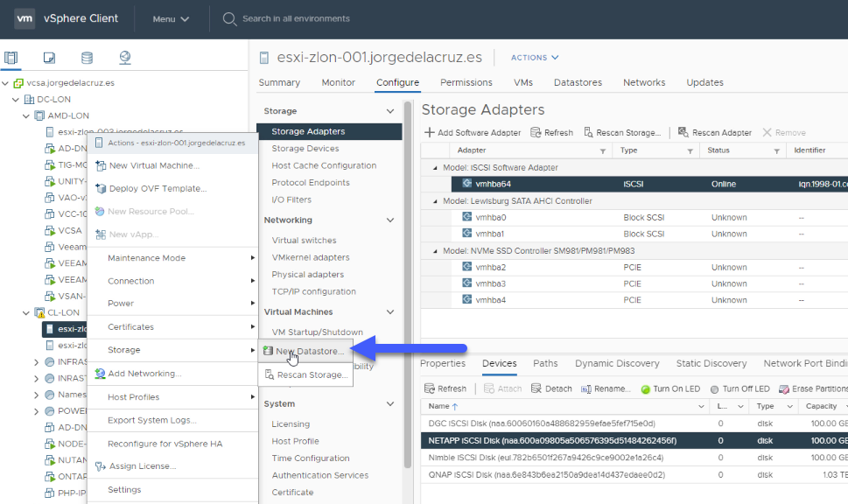Viewport: 848px width, 504px height.
Task: Click the CL-LON cluster warning icon
Action: (39, 312)
